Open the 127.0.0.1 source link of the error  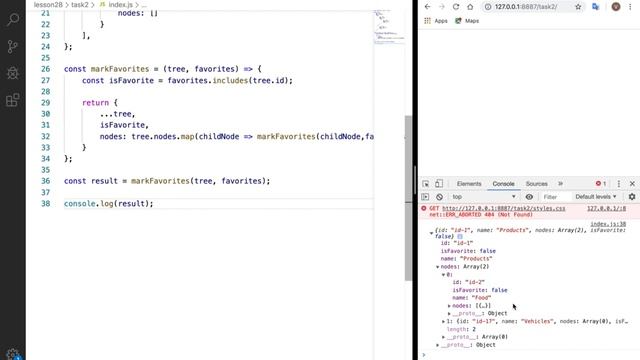pyautogui.click(x=606, y=208)
